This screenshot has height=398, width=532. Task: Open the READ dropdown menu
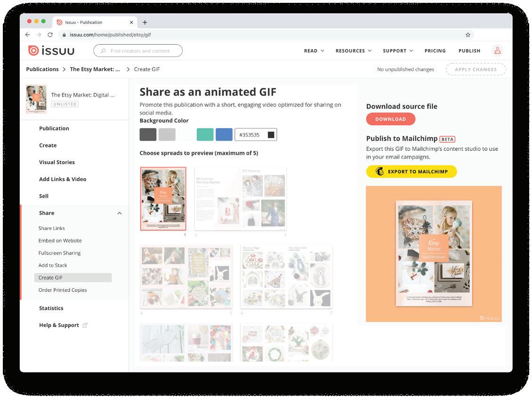314,50
